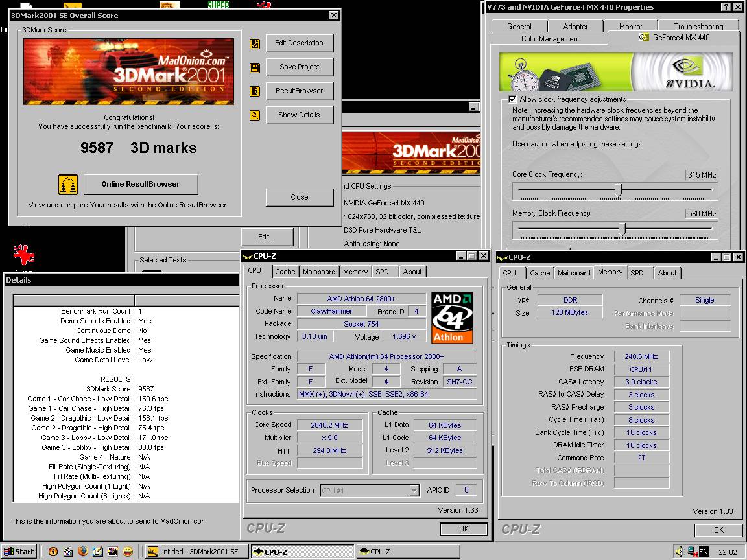
Task: Click the Game Detail Level Low row
Action: click(x=113, y=360)
